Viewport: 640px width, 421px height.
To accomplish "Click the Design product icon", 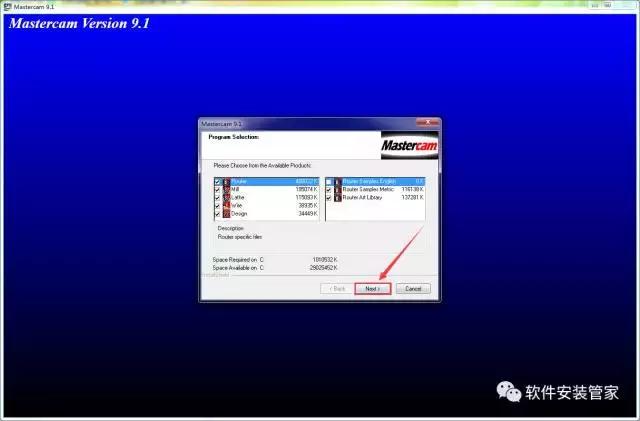I will pyautogui.click(x=227, y=214).
